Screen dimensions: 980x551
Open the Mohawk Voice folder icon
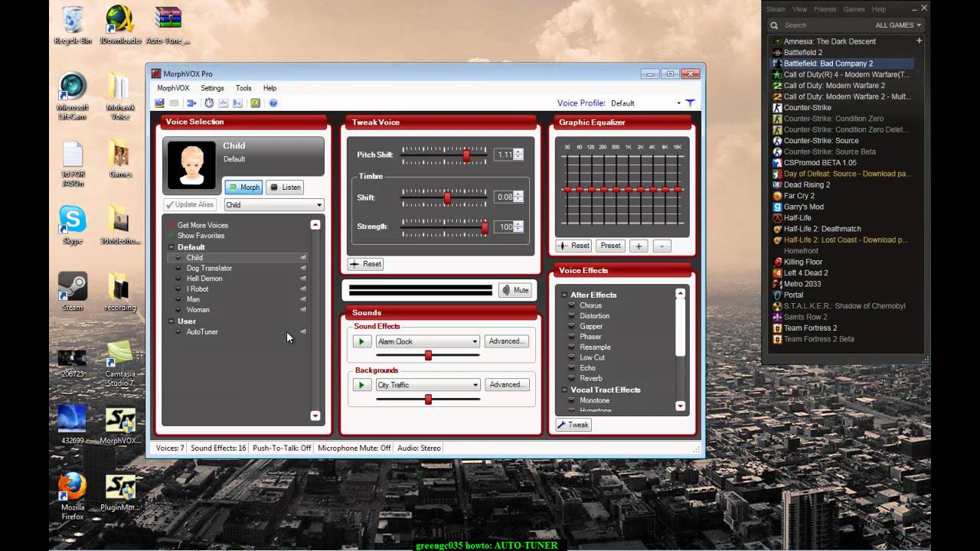coord(120,95)
